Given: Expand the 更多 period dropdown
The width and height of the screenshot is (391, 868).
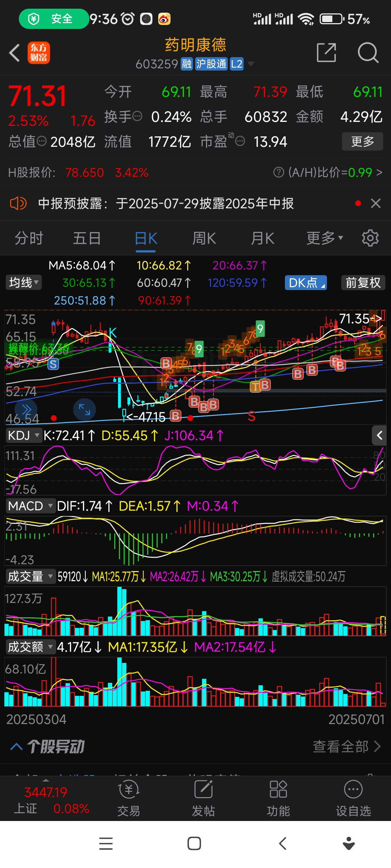Looking at the screenshot, I should pyautogui.click(x=325, y=238).
